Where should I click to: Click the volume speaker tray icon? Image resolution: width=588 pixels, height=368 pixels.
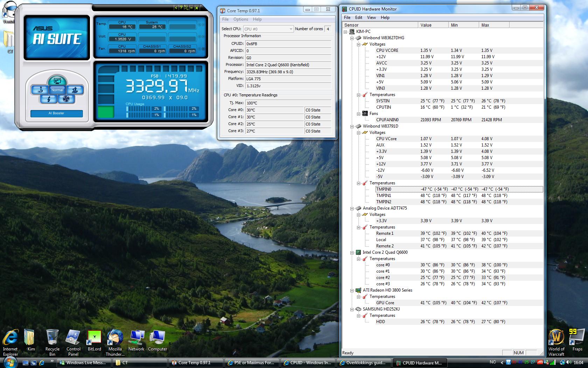pyautogui.click(x=568, y=362)
